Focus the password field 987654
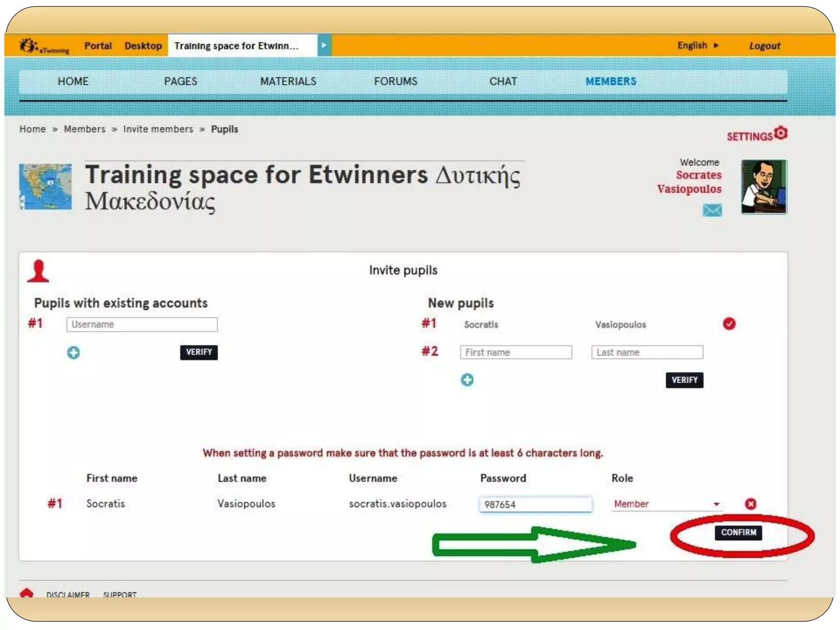The height and width of the screenshot is (630, 840). (x=535, y=504)
